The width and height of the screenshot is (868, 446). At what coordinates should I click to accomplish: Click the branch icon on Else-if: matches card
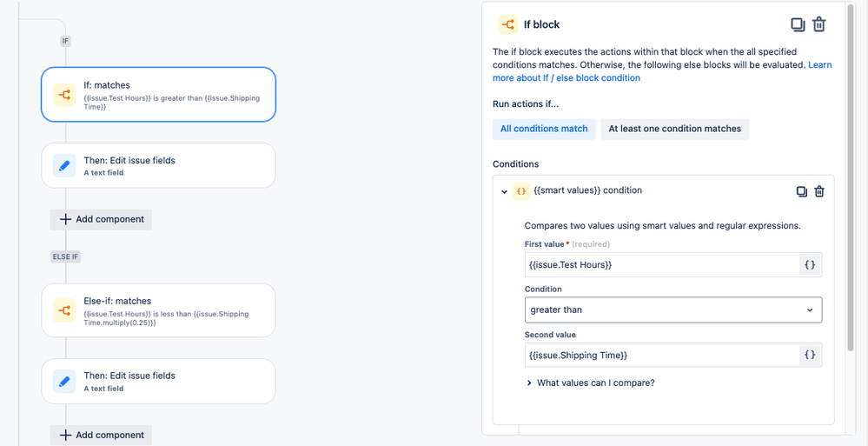coord(64,310)
